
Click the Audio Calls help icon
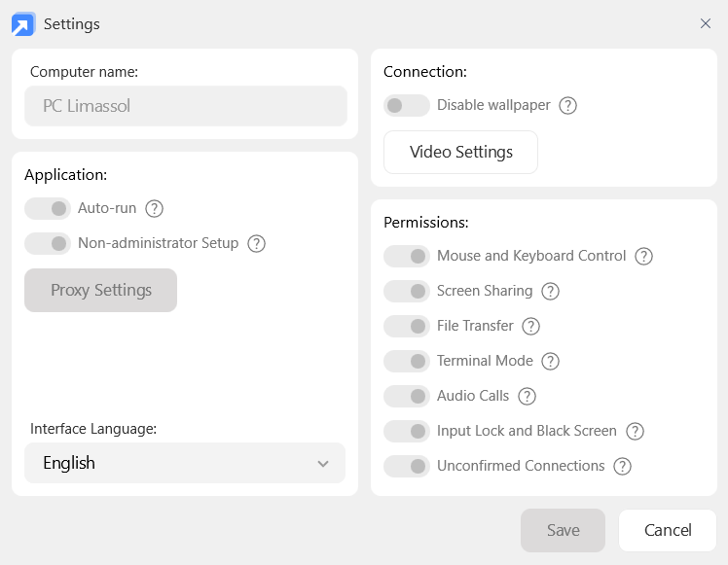click(x=527, y=396)
